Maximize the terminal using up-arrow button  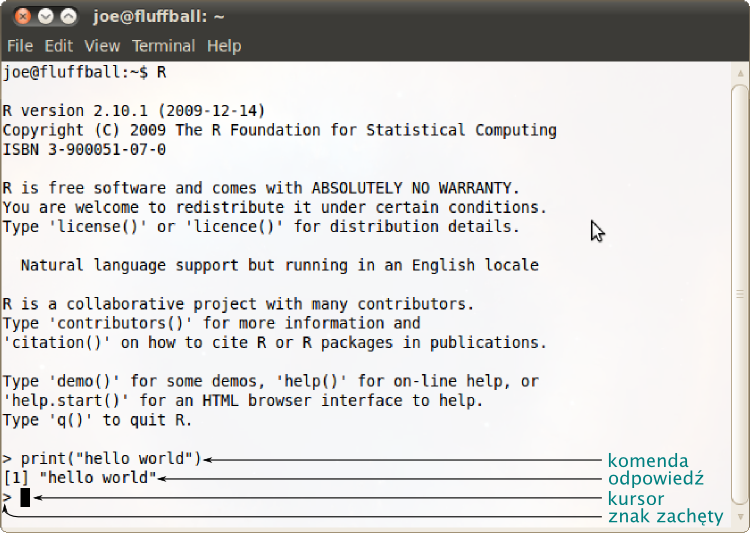(x=68, y=17)
